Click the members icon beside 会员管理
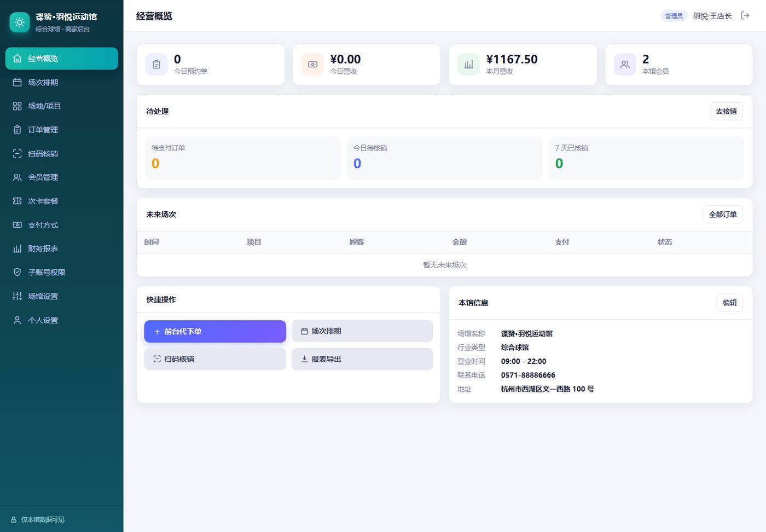Screen dimensions: 766x532 (18, 177)
